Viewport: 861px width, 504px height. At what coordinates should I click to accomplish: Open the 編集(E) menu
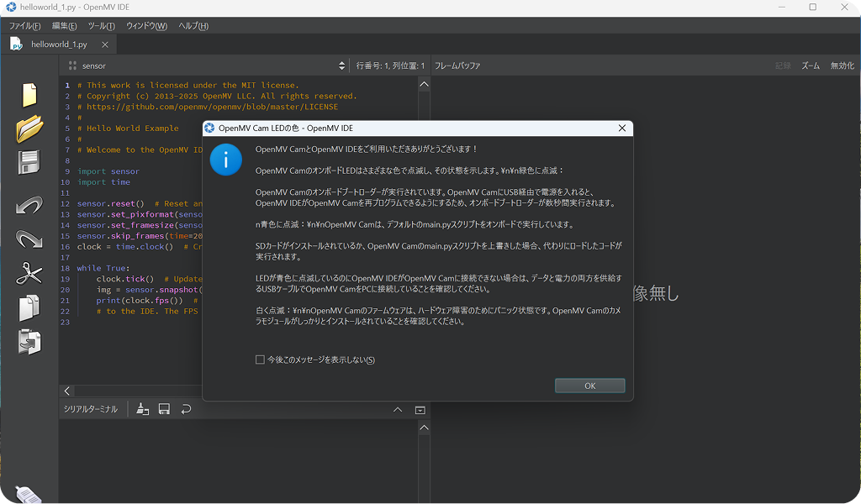point(64,26)
